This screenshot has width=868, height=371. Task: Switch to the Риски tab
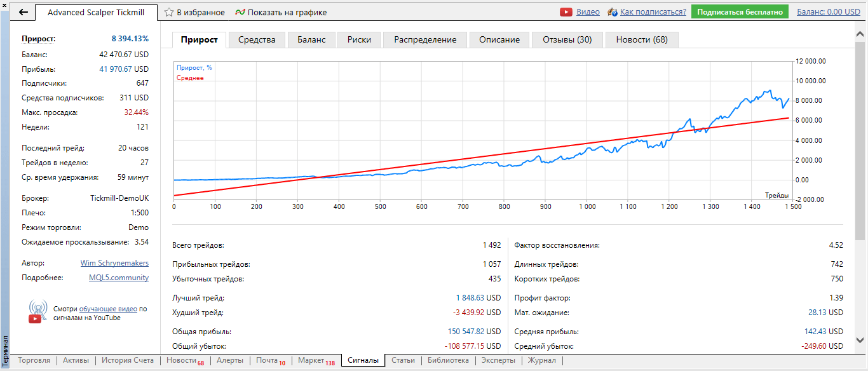[x=359, y=39]
